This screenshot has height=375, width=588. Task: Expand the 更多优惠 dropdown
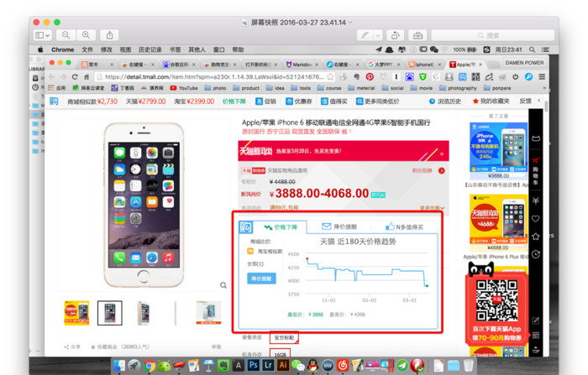(432, 208)
